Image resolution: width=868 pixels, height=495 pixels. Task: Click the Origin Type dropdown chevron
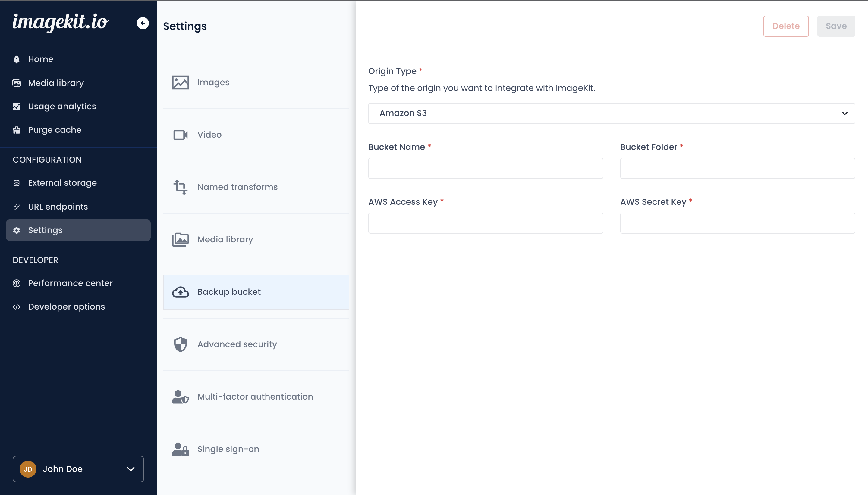(x=844, y=114)
